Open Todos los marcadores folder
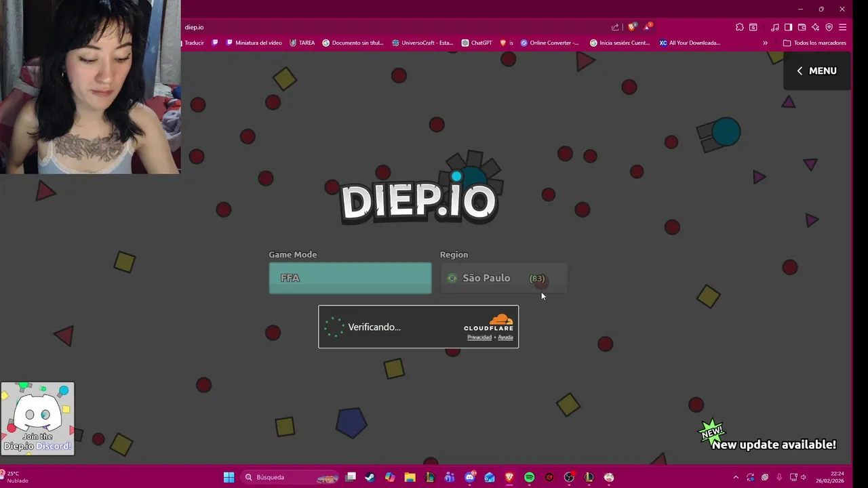 click(814, 43)
